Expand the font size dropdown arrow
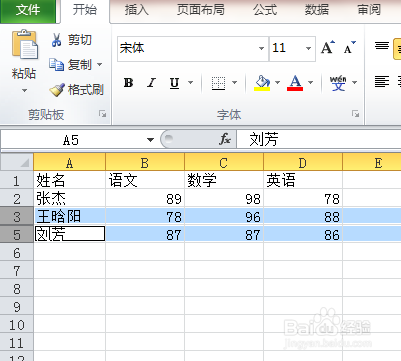 (309, 49)
